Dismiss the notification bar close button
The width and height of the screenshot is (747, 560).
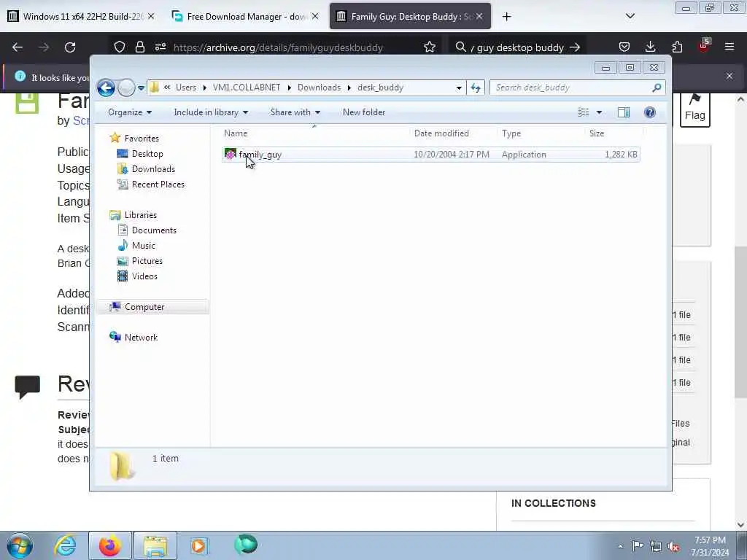(x=729, y=76)
